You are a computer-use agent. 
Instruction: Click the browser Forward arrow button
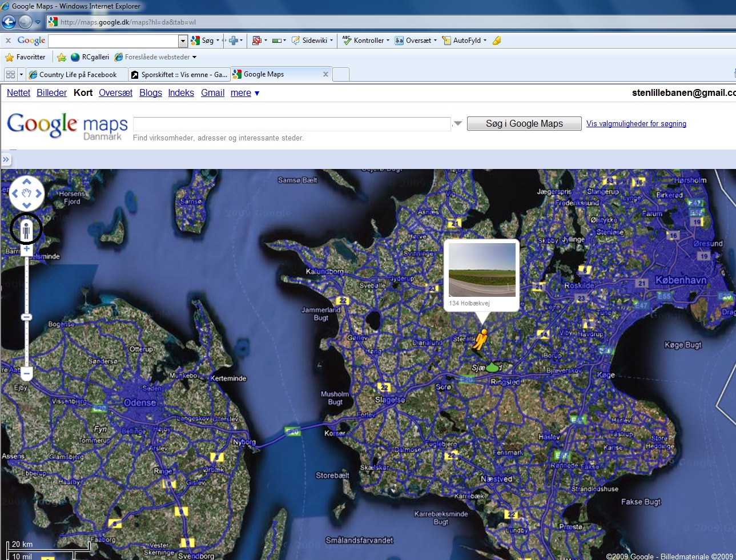coord(25,22)
